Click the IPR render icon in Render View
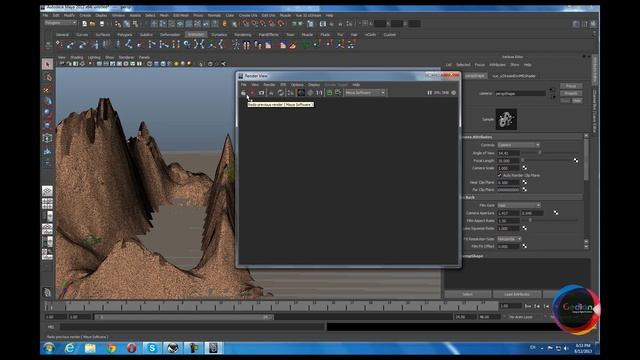The width and height of the screenshot is (640, 360). click(271, 93)
